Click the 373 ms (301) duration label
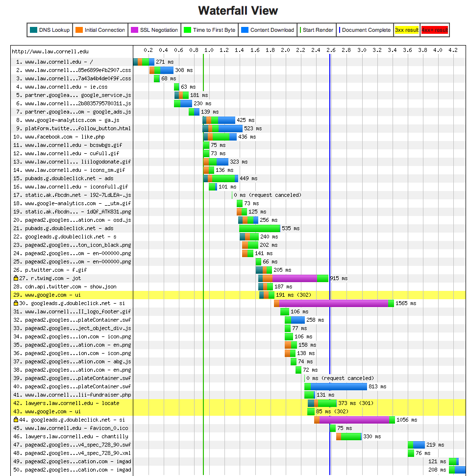This screenshot has height=476, width=469. point(356,403)
